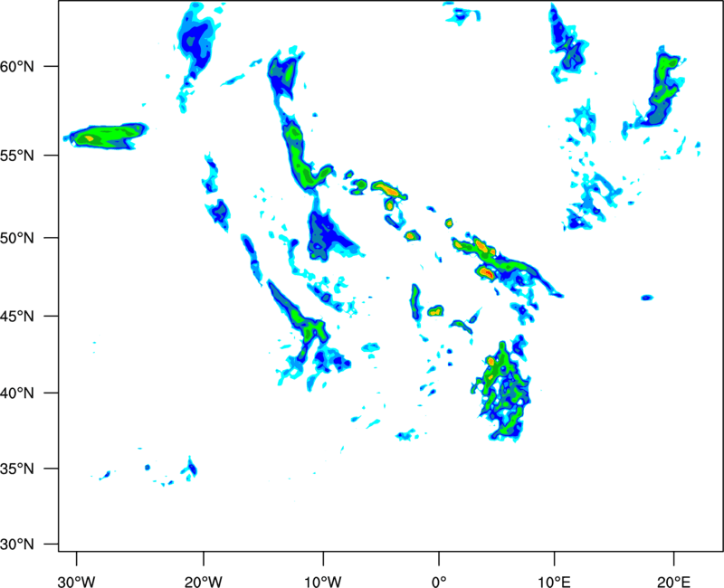Screen dimensions: 724x588
Task: Click the 0° longitude label
Action: coord(439,582)
